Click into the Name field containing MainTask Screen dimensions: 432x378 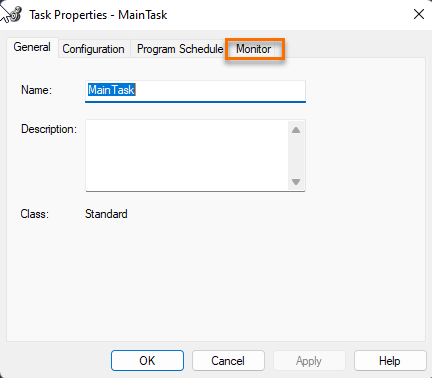click(195, 91)
